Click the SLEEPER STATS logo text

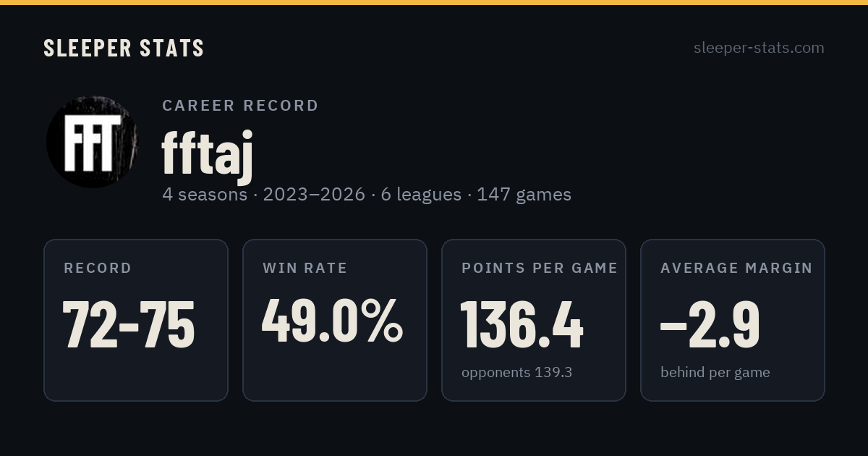coord(124,48)
